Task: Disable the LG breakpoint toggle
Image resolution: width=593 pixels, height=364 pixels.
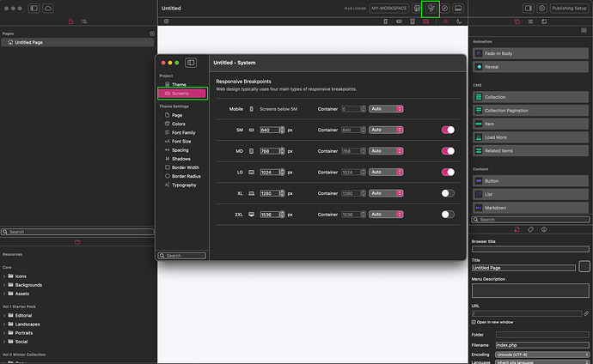Action: pyautogui.click(x=448, y=173)
